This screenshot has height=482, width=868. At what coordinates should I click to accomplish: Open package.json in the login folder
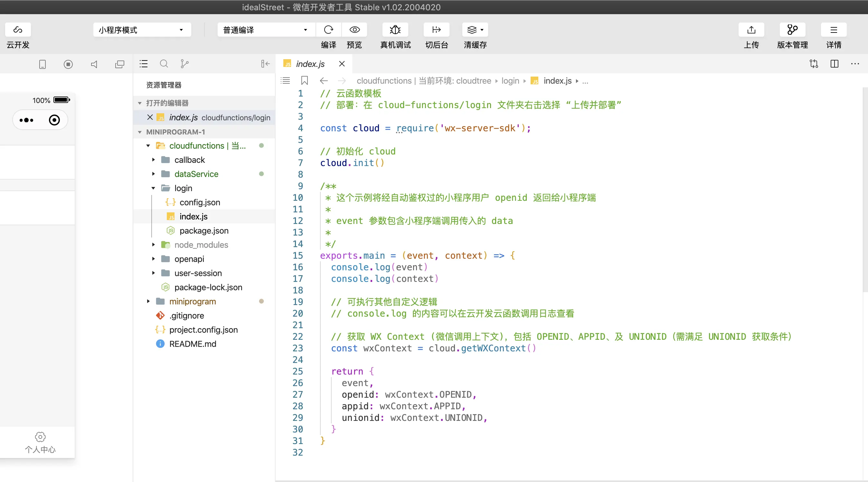pos(204,231)
